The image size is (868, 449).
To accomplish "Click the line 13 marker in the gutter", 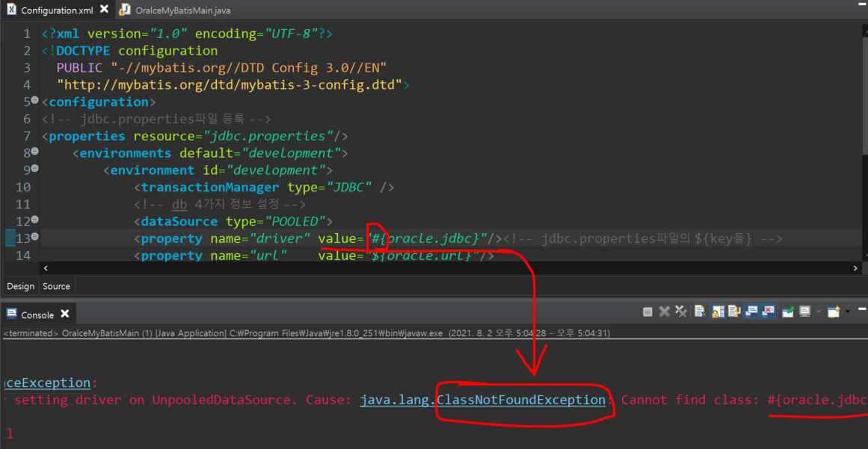I will (10, 238).
